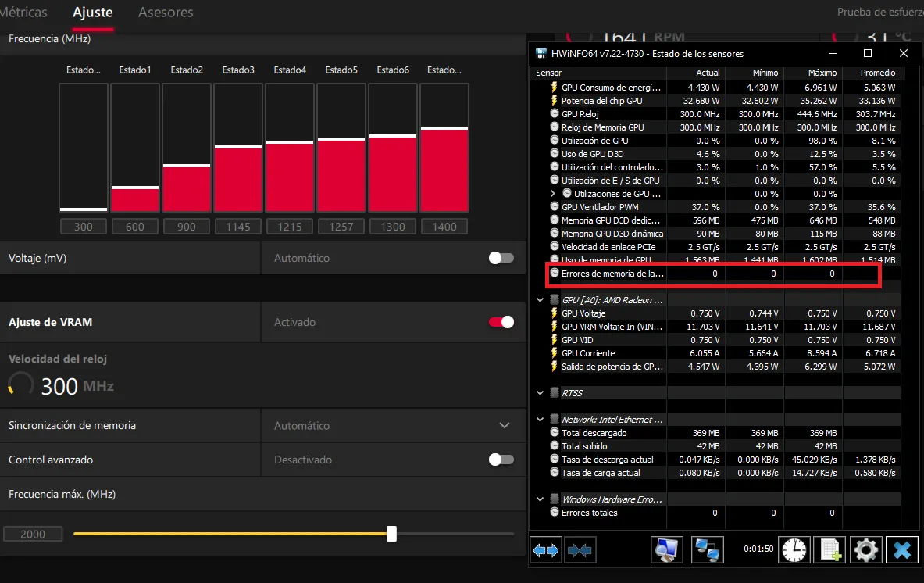Click icon next to Total descargado
Image resolution: width=924 pixels, height=583 pixels.
pos(555,433)
